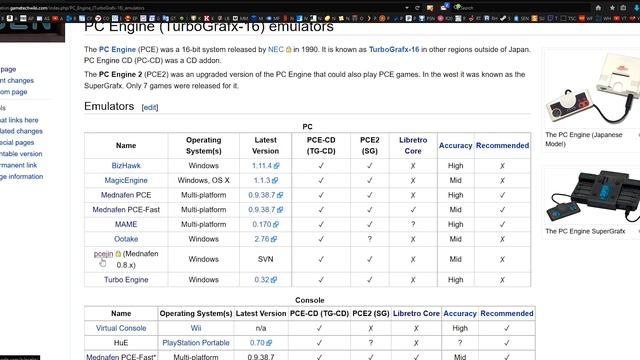Open Random page in the sidebar

click(13, 92)
